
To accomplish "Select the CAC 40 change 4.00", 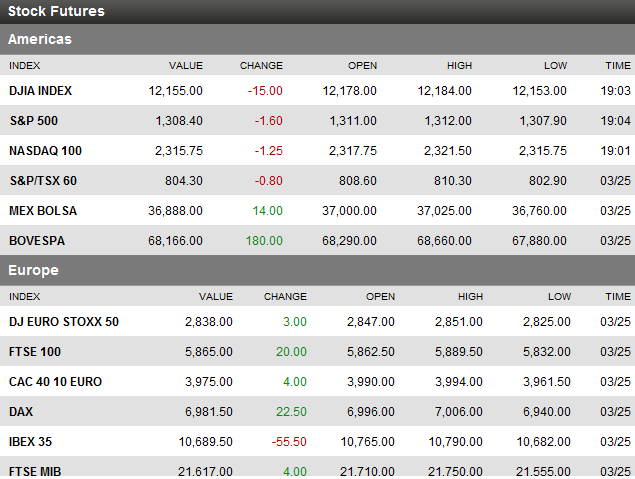I will 295,381.
